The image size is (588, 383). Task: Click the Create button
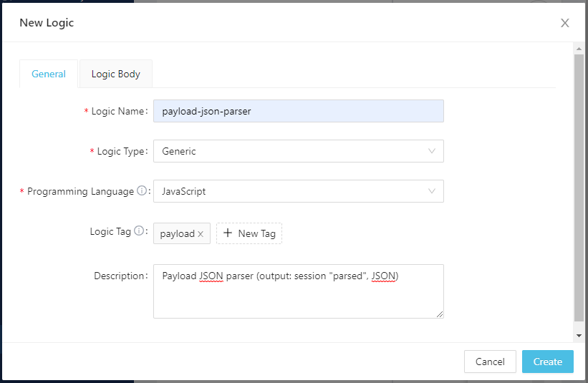(547, 362)
